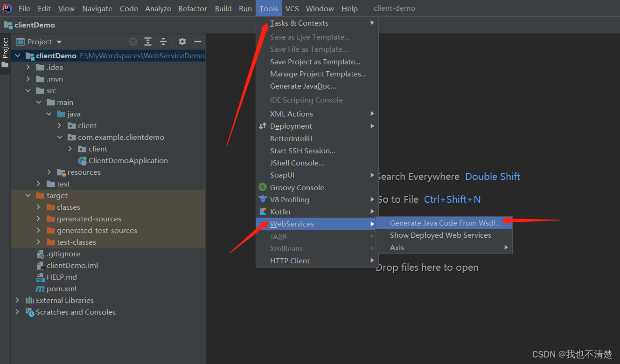Expand the .mvn folder
This screenshot has height=364, width=620.
[28, 79]
